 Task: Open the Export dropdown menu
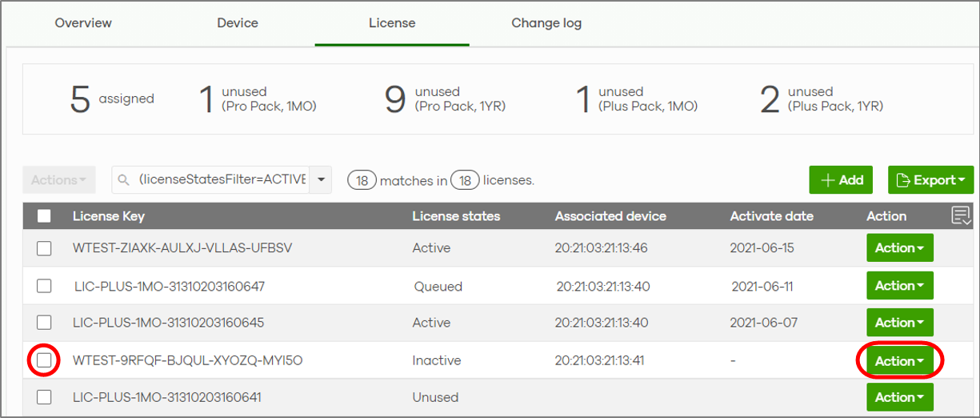930,180
